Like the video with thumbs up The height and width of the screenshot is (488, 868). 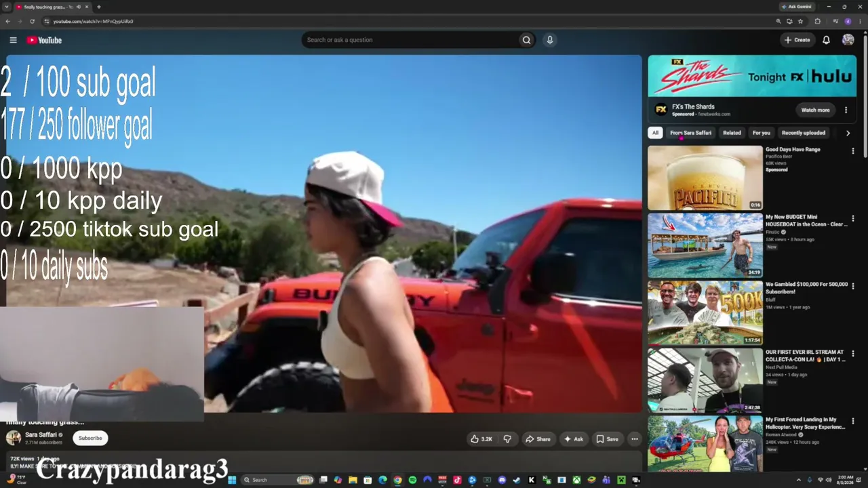(x=481, y=439)
